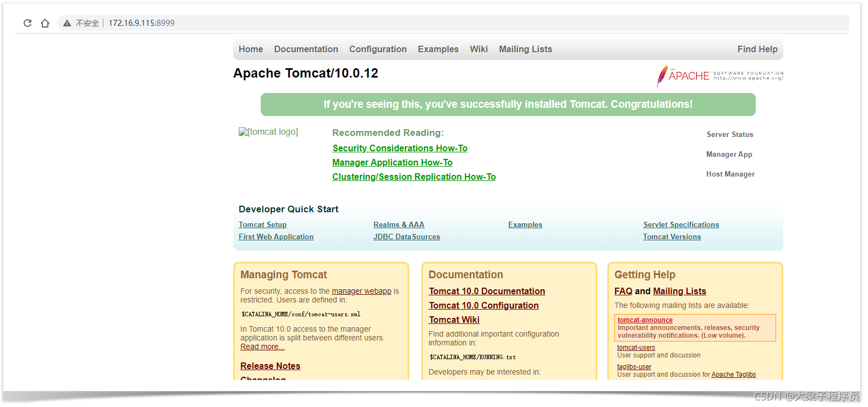This screenshot has width=868, height=407.
Task: Open Examples in the top nav bar
Action: [x=438, y=50]
